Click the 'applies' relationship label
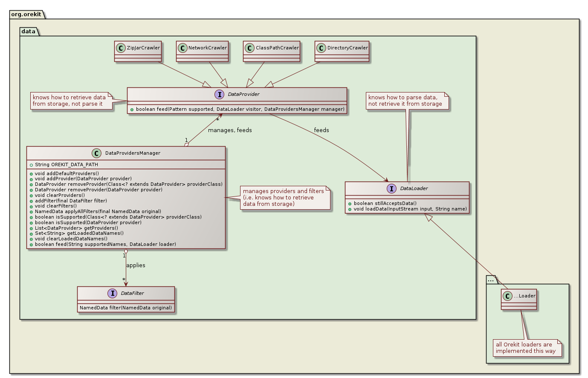The image size is (588, 378). pyautogui.click(x=136, y=265)
